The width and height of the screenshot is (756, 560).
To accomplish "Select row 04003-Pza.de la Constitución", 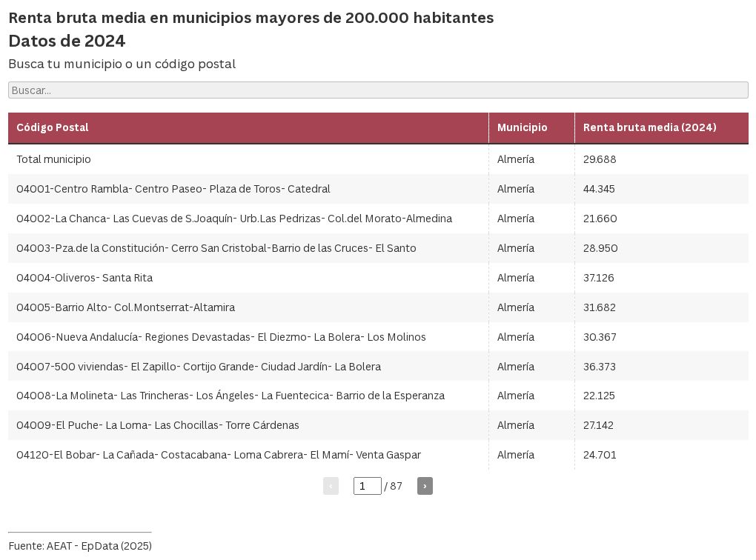I will [x=216, y=248].
